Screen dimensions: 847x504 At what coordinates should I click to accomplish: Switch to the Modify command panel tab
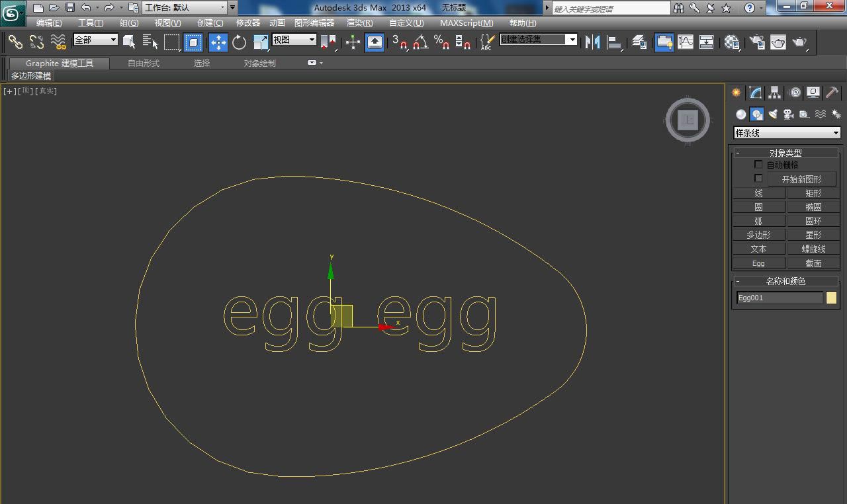(x=755, y=93)
